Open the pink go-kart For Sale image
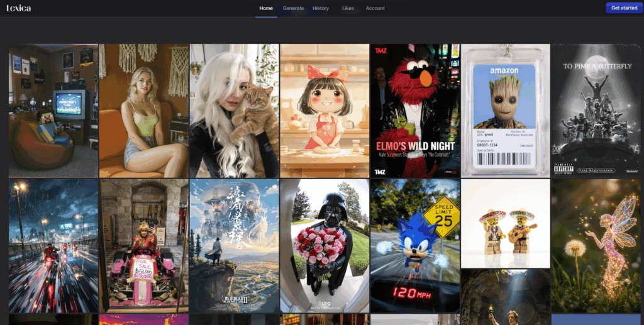This screenshot has width=644, height=325. [x=144, y=246]
